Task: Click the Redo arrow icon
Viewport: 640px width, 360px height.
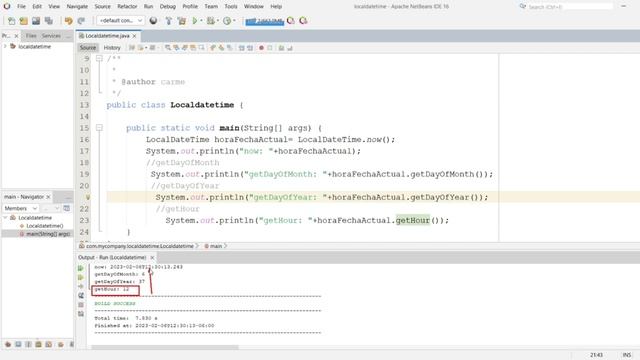Action: [81, 21]
